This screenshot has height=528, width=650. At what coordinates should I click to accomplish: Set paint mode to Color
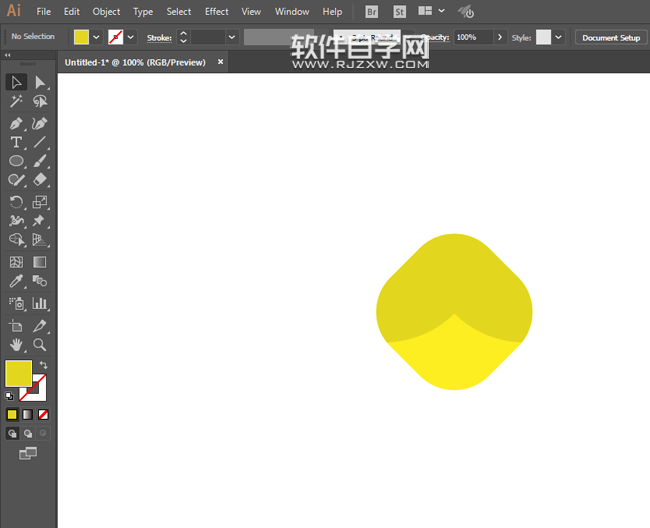coord(12,414)
